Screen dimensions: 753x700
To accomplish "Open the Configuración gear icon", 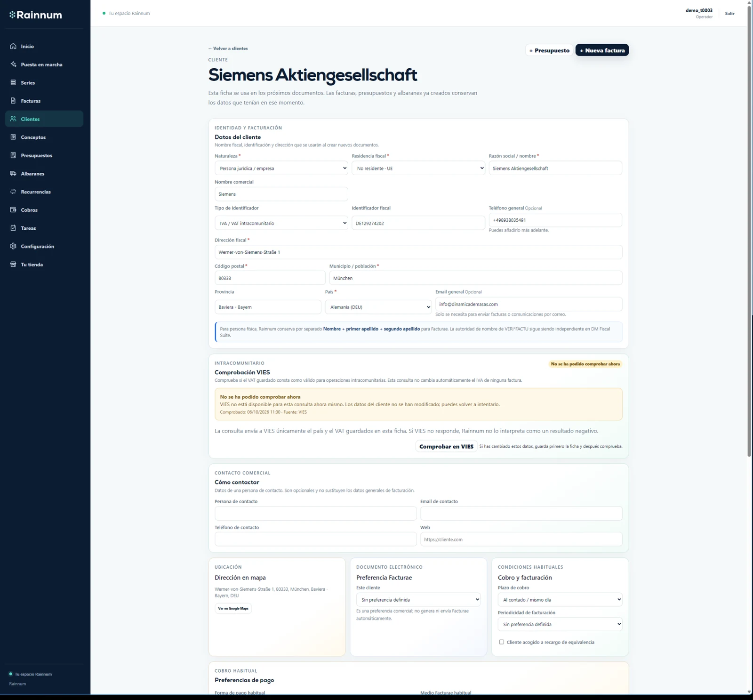I will tap(13, 246).
